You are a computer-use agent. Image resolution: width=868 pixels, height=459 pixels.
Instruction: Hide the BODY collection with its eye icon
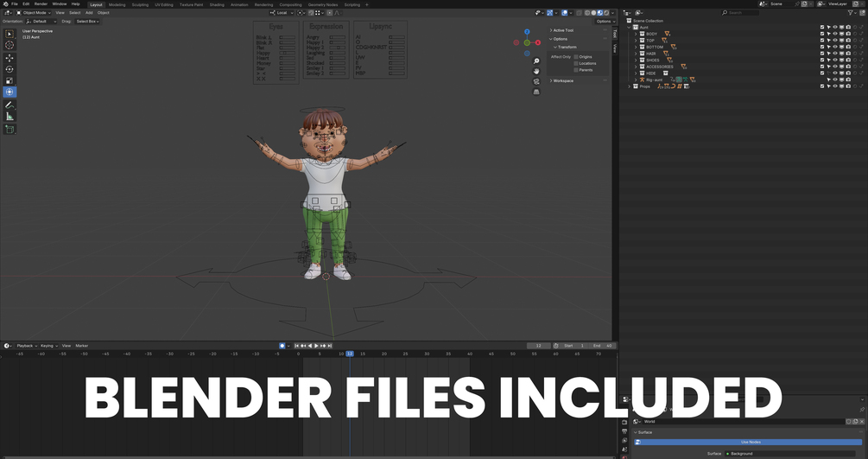(835, 34)
